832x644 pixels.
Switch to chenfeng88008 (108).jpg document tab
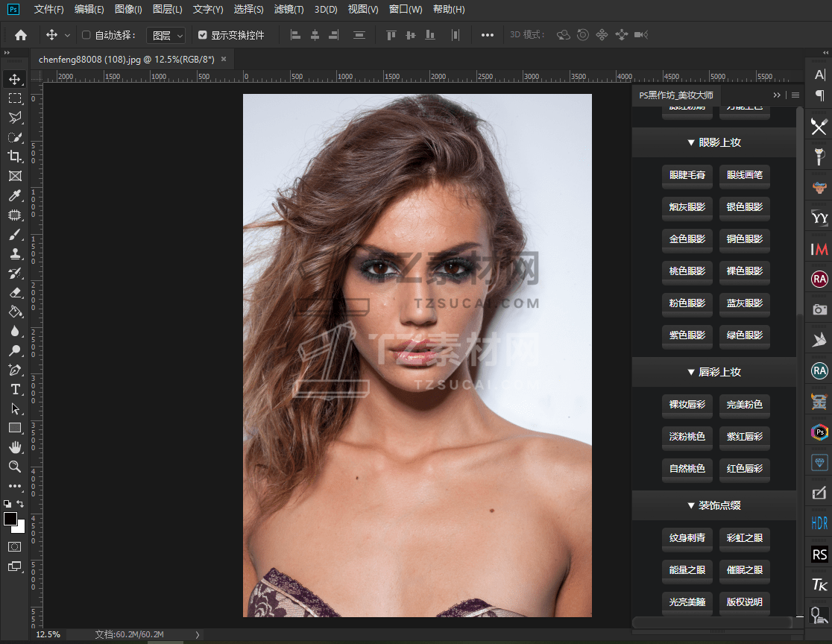click(126, 60)
